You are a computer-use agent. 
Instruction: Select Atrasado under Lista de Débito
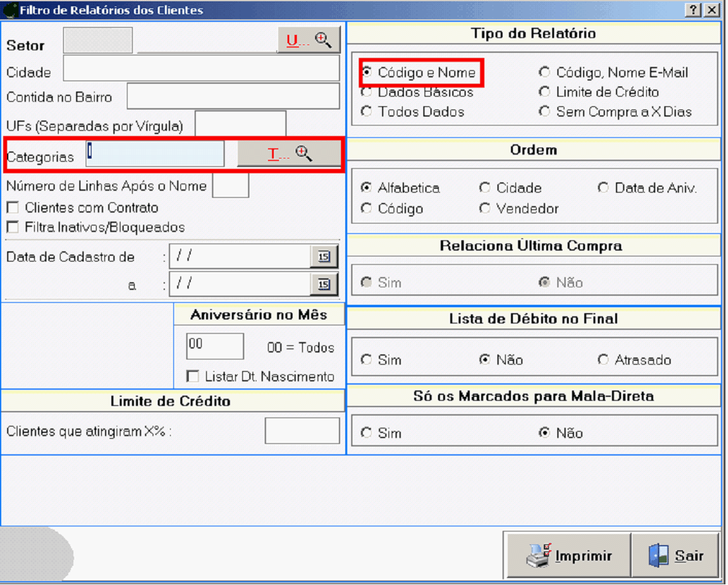click(x=604, y=360)
